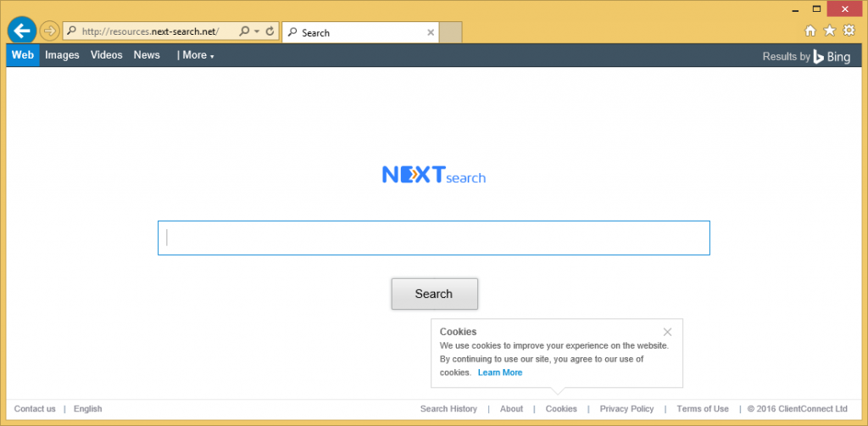Select the Search browser tab
Screen dimensions: 868x426
pyautogui.click(x=360, y=33)
